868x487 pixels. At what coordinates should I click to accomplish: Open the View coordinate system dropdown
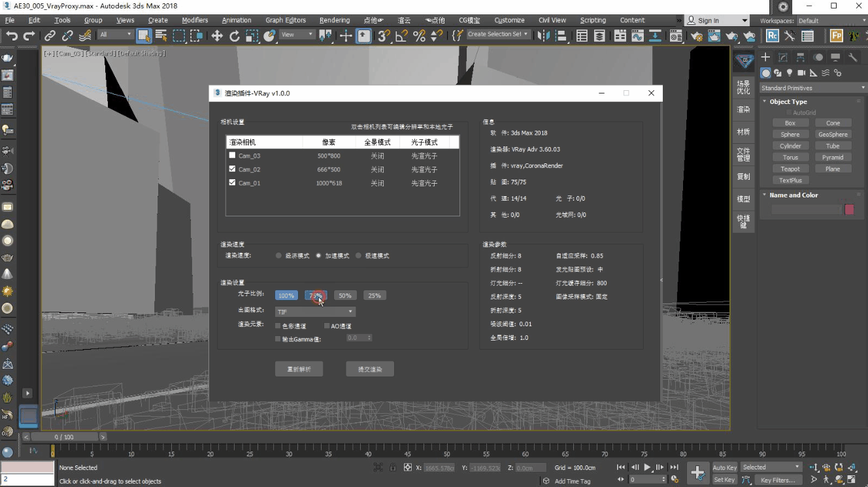click(297, 35)
